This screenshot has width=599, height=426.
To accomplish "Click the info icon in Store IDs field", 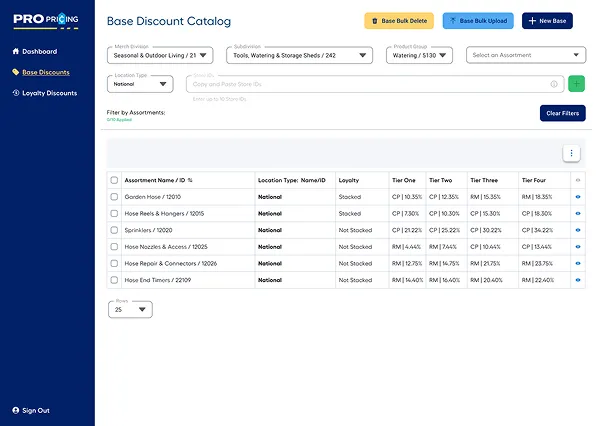I will [x=554, y=84].
